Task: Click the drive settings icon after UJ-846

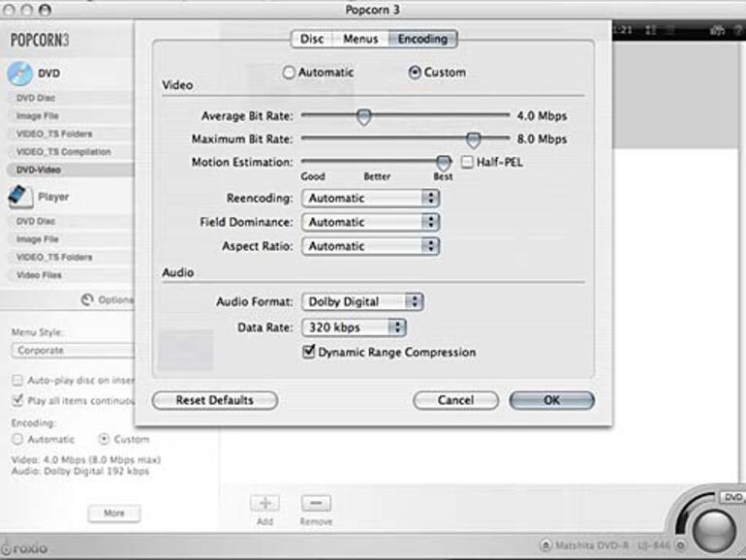Action: point(681,545)
